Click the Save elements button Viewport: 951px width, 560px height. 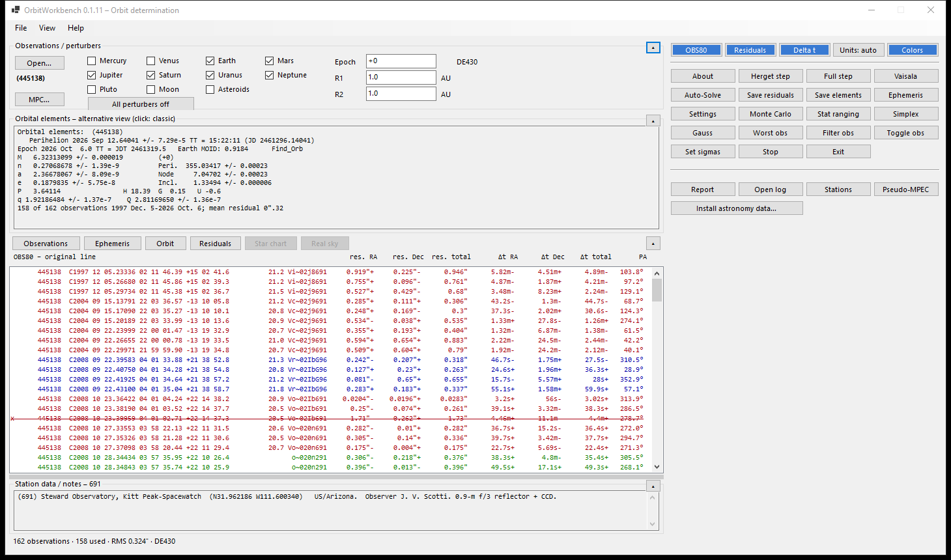point(838,95)
